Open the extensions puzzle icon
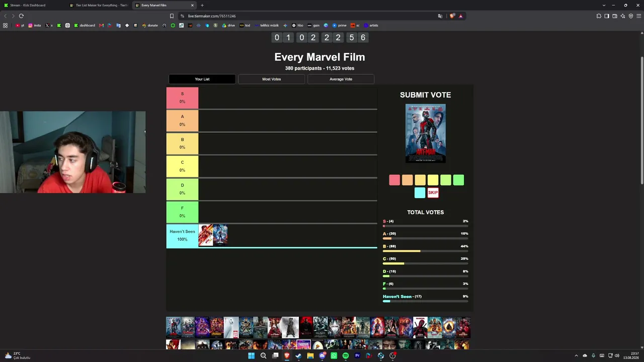Image resolution: width=644 pixels, height=362 pixels. (x=599, y=16)
